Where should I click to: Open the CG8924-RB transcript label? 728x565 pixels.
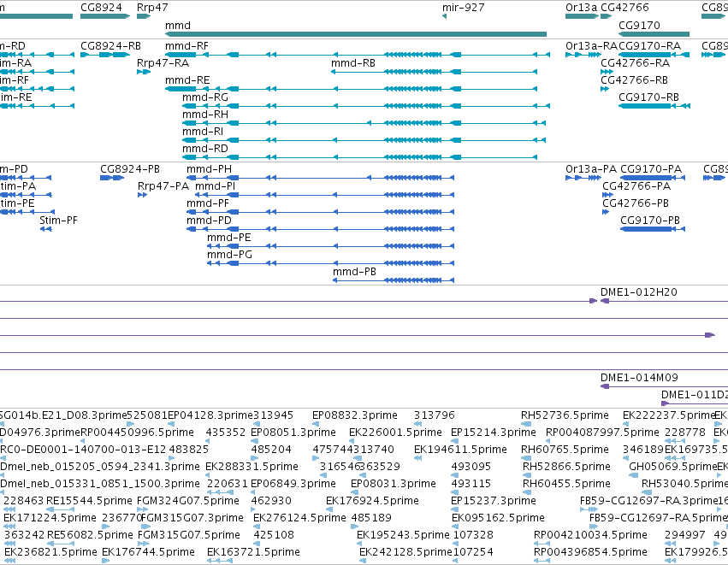coord(110,46)
